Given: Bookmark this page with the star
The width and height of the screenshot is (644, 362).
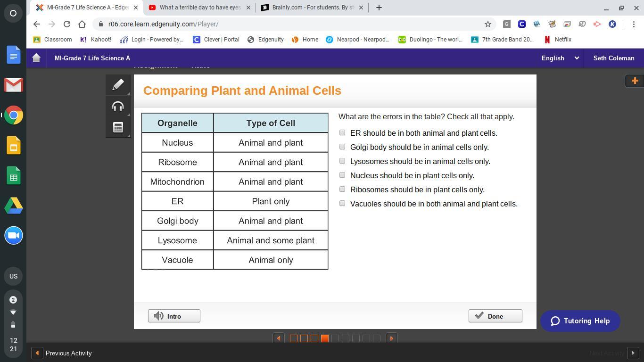Looking at the screenshot, I should pos(488,24).
